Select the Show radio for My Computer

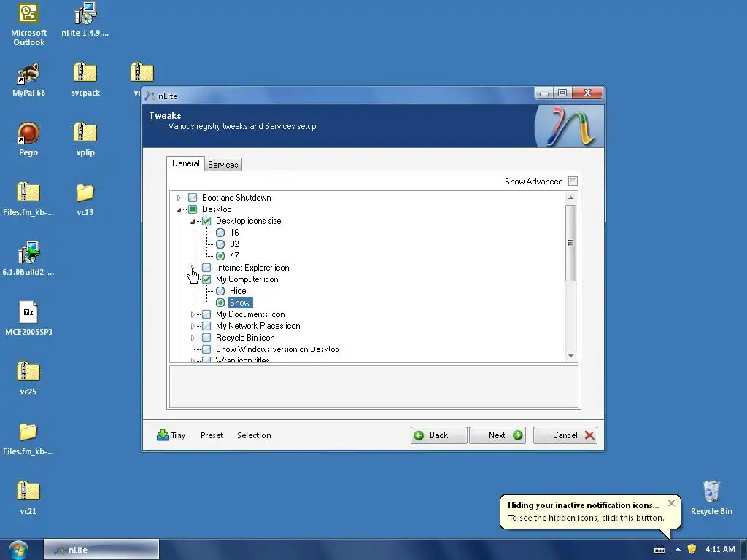point(220,303)
